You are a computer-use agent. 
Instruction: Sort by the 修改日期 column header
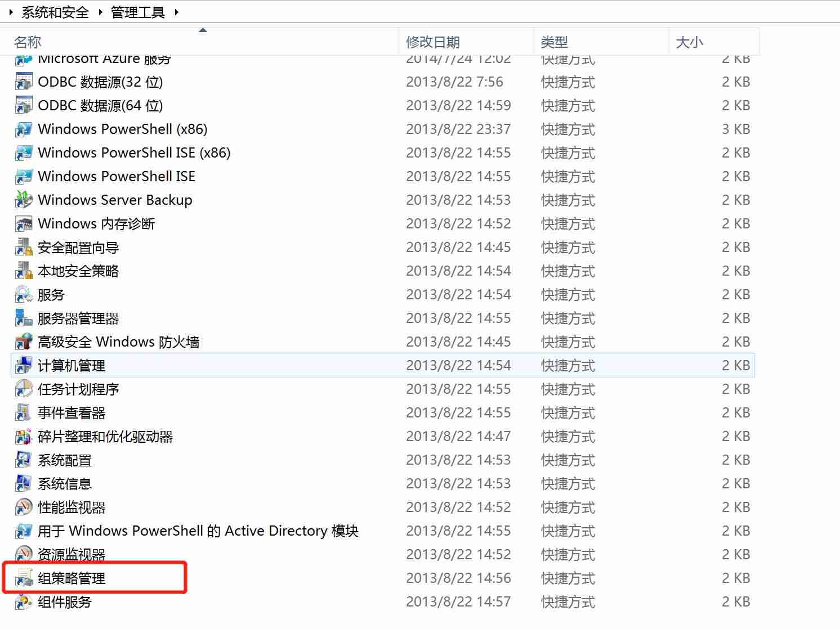point(467,42)
